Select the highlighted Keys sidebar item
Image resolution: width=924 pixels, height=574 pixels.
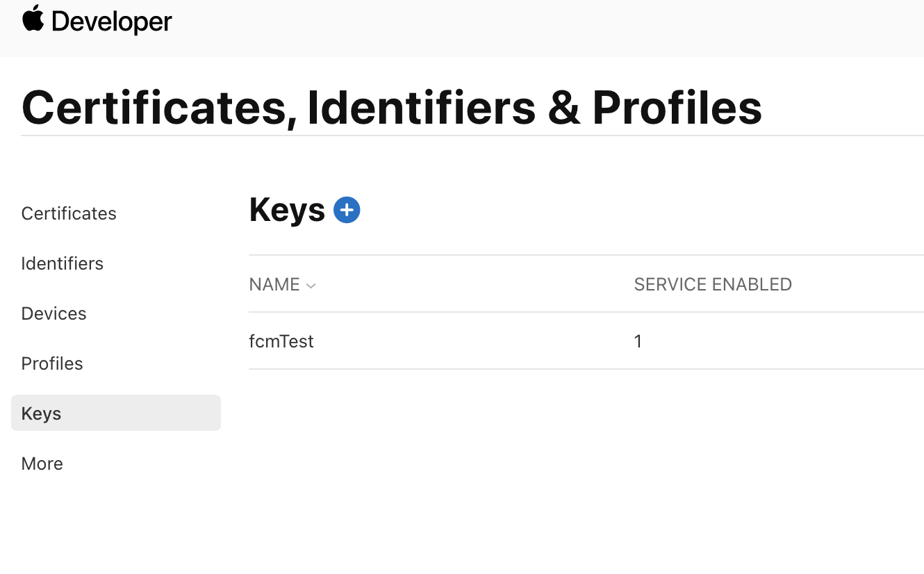[x=42, y=413]
